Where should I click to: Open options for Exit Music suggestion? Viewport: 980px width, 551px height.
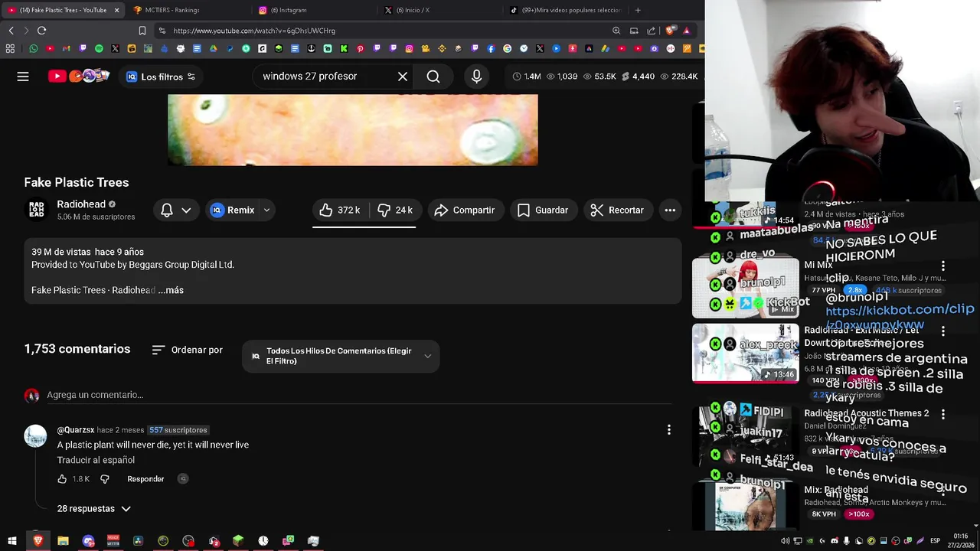coord(943,331)
